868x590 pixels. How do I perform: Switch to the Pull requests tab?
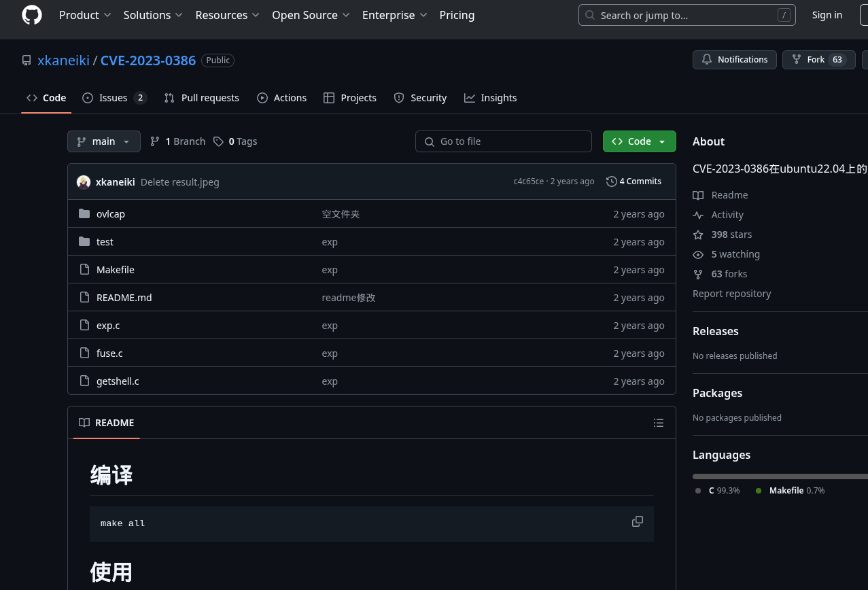[x=202, y=98]
